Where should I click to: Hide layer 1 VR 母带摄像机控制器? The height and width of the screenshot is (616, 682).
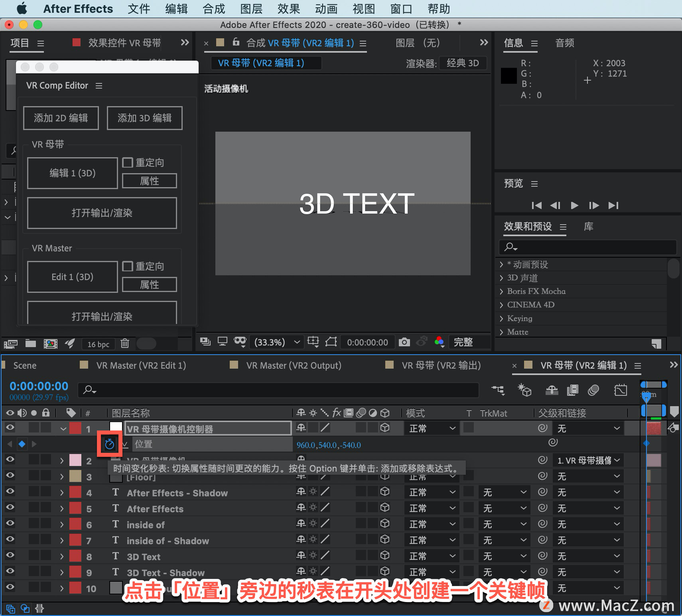tap(10, 427)
